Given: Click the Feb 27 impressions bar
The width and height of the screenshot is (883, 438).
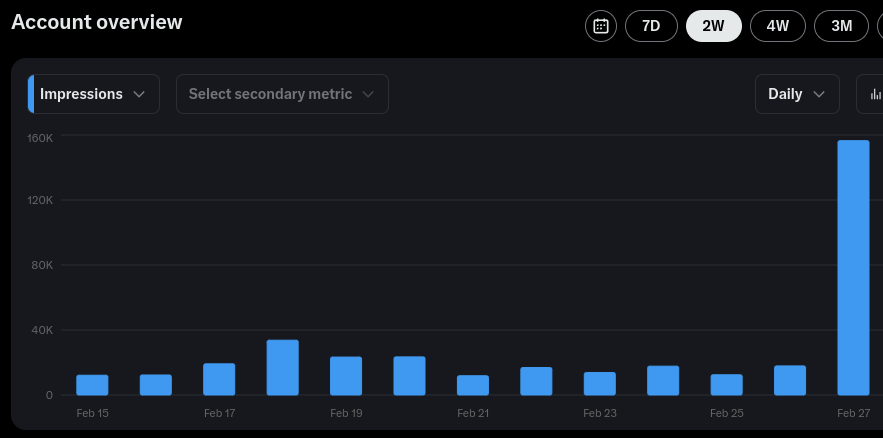Looking at the screenshot, I should [x=853, y=267].
